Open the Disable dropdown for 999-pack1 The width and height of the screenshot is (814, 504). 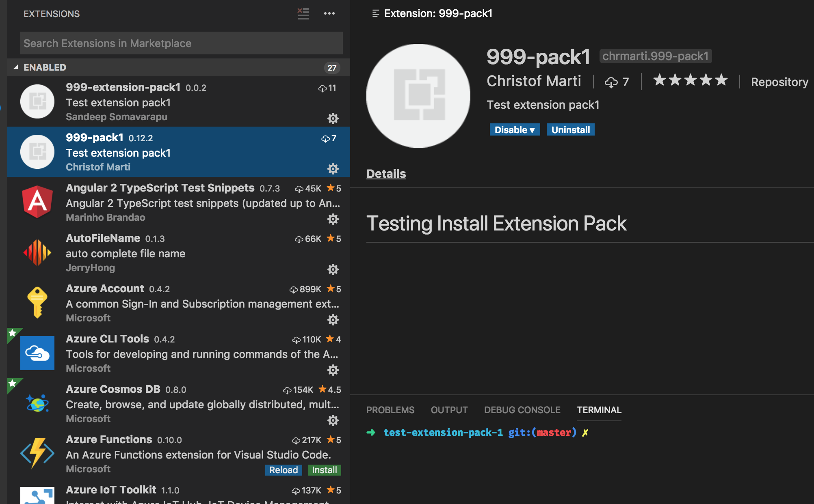pyautogui.click(x=515, y=130)
